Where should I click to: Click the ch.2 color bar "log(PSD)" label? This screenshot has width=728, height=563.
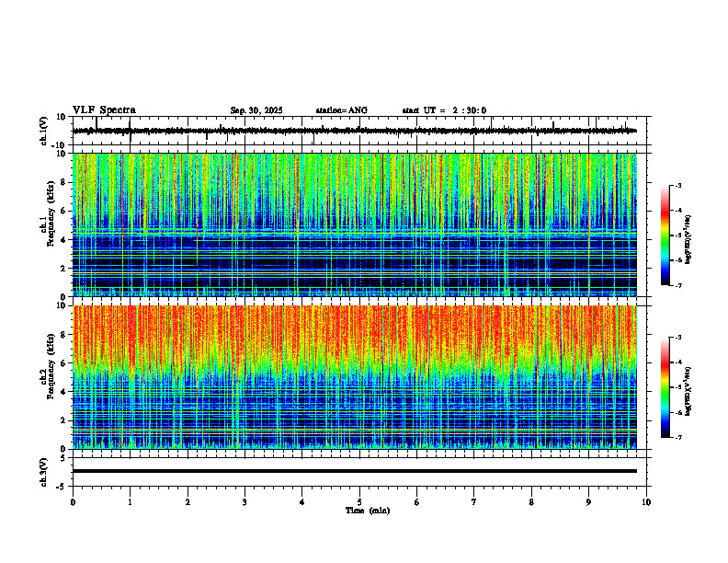tap(688, 390)
